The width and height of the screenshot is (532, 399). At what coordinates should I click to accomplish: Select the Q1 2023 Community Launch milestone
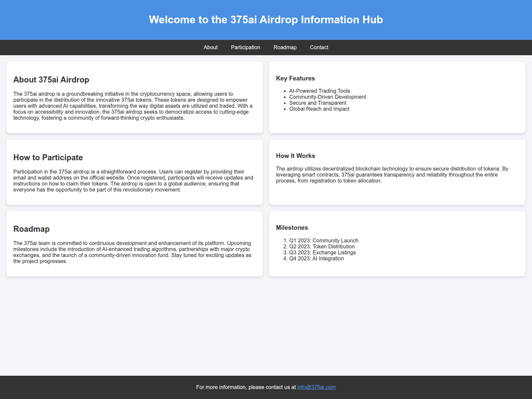324,240
